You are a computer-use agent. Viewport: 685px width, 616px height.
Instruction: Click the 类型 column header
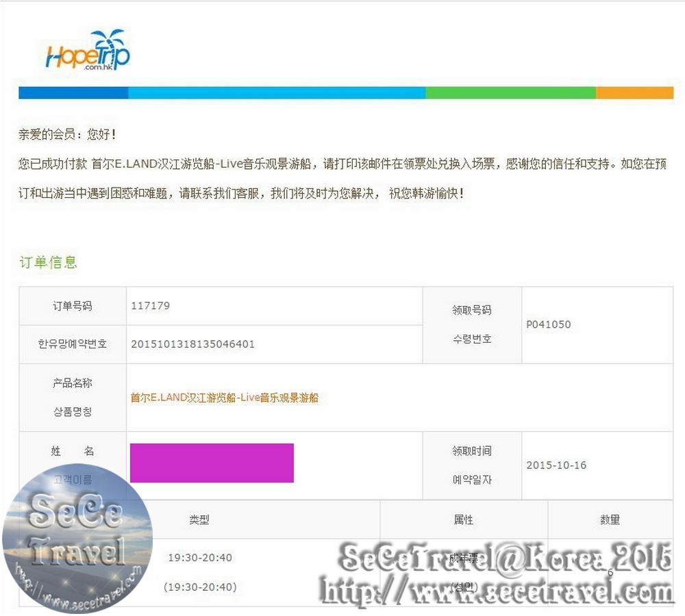[x=199, y=519]
